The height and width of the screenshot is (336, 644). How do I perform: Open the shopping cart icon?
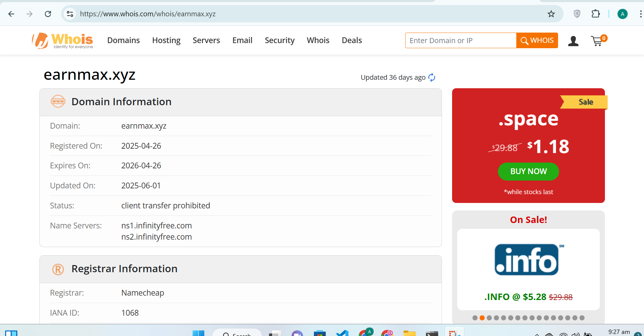pos(597,41)
